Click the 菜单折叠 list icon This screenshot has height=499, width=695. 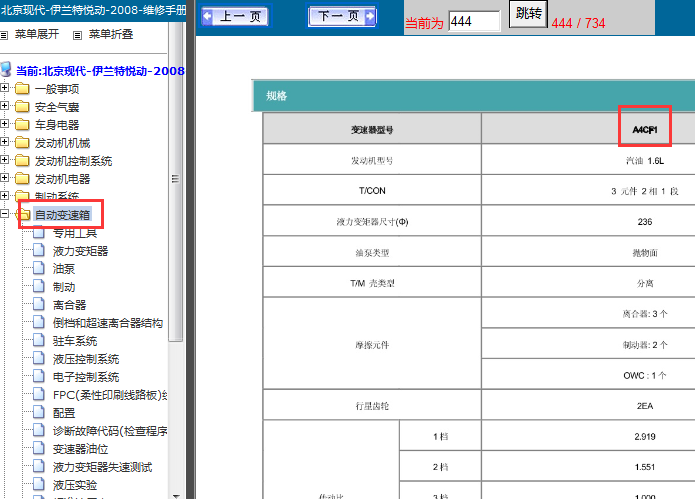click(x=78, y=35)
